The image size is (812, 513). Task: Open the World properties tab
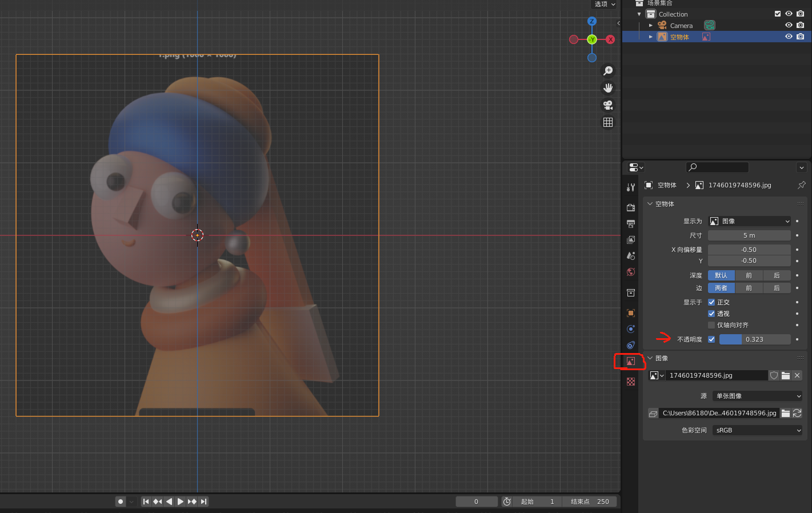[631, 272]
